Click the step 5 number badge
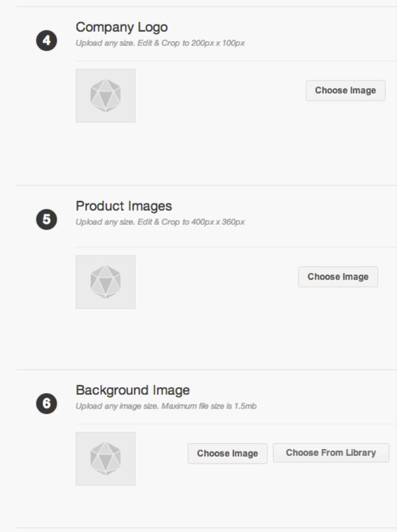The image size is (397, 532). (47, 219)
